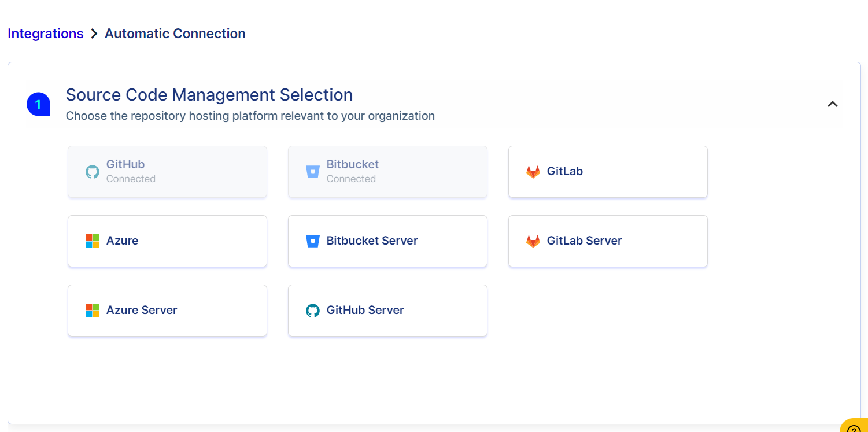Click the Automatic Connection breadcrumb text
Viewport: 868px width, 432px height.
coord(175,34)
